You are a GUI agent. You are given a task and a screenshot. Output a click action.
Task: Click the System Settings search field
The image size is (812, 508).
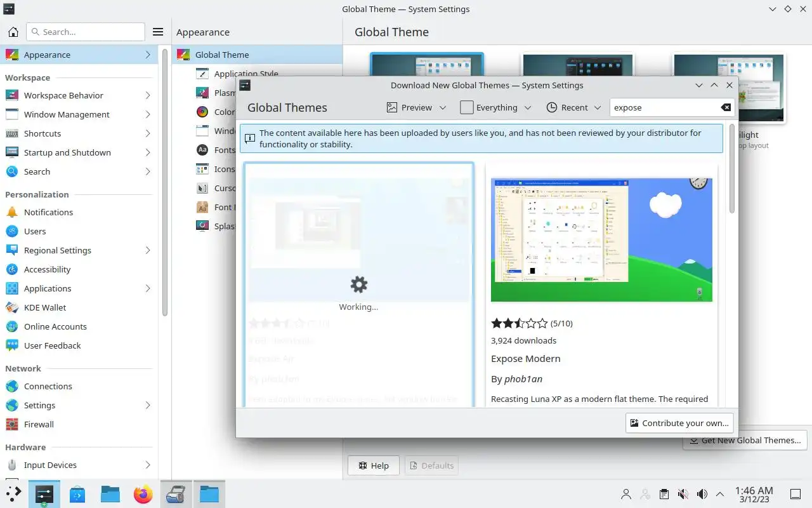[x=86, y=32]
